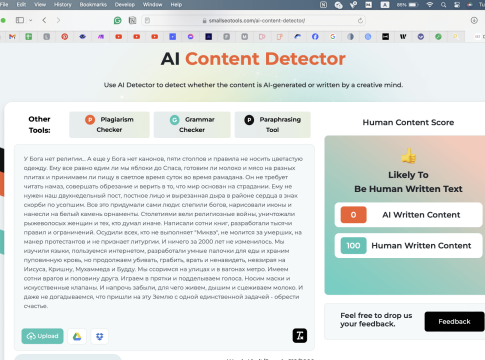
Task: Open the Help menu
Action: pos(176,5)
